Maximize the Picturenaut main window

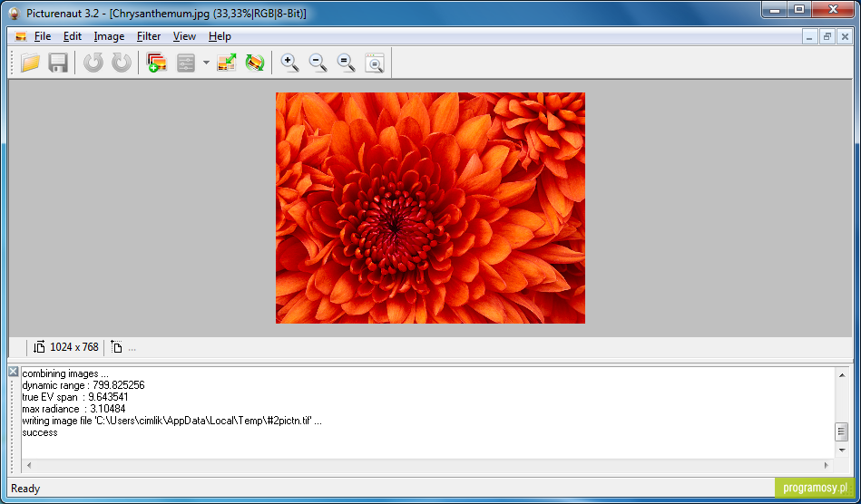tap(799, 9)
